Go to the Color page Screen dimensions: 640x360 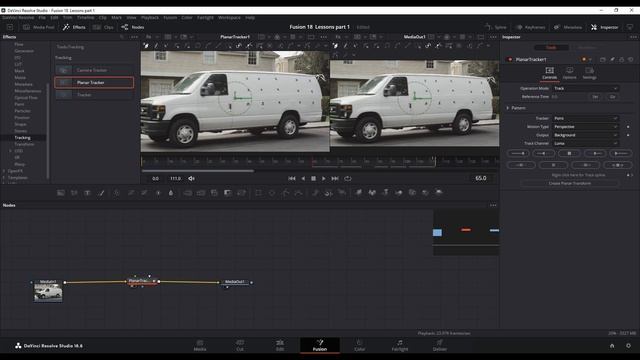click(360, 345)
